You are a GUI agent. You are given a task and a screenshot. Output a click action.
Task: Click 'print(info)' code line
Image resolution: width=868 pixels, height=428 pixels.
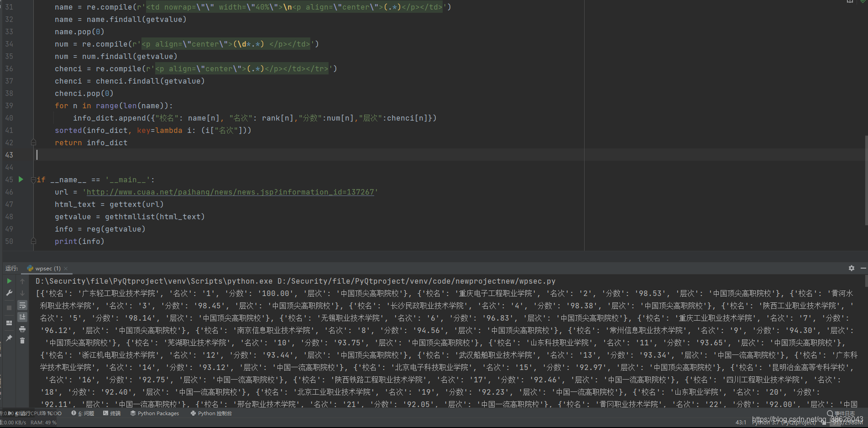tap(79, 242)
